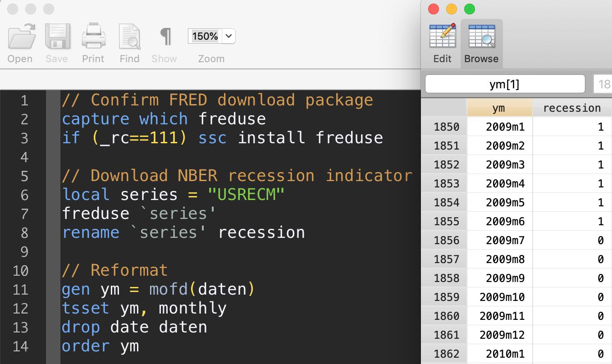The height and width of the screenshot is (364, 612).
Task: Click the word "capture" on line 2
Action: 96,119
